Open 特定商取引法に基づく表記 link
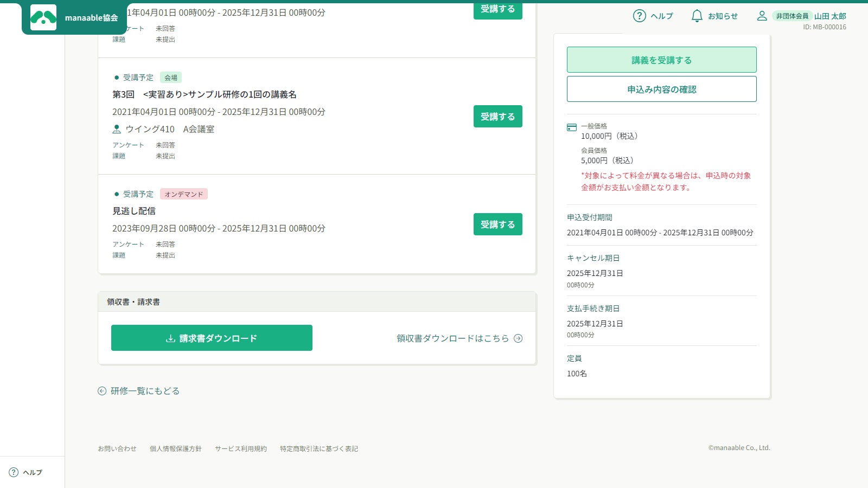The height and width of the screenshot is (488, 868). click(x=319, y=448)
